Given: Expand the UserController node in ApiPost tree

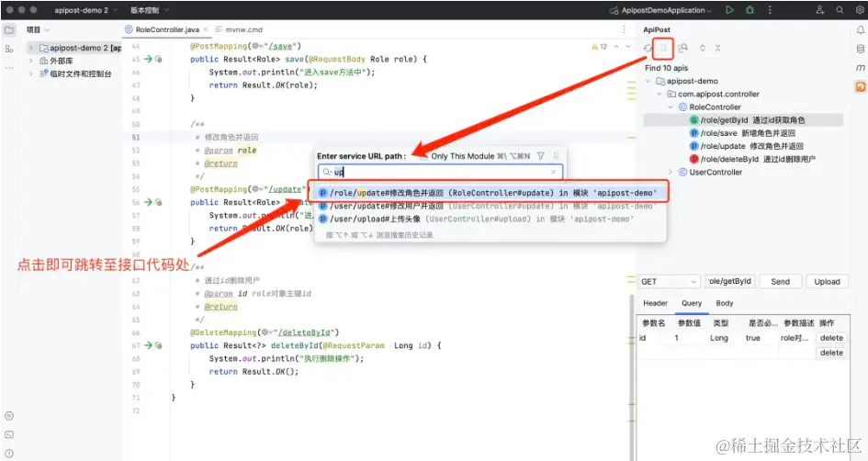Looking at the screenshot, I should click(x=671, y=172).
